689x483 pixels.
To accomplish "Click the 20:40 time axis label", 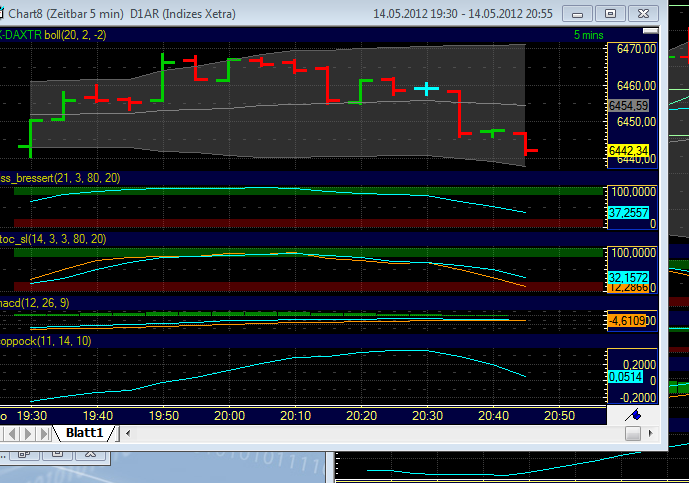I will (493, 416).
